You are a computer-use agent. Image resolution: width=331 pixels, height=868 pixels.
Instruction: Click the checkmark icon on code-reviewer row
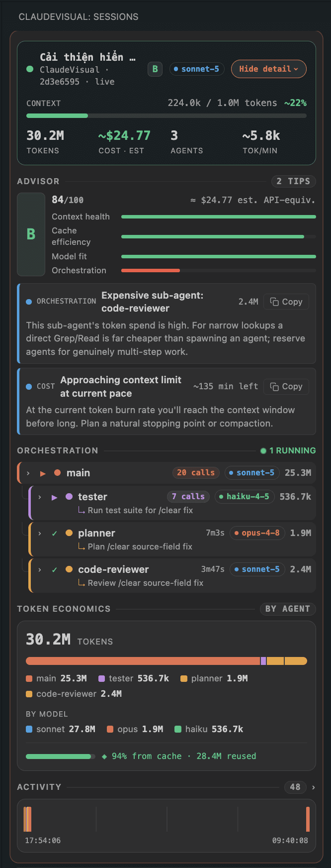point(55,570)
